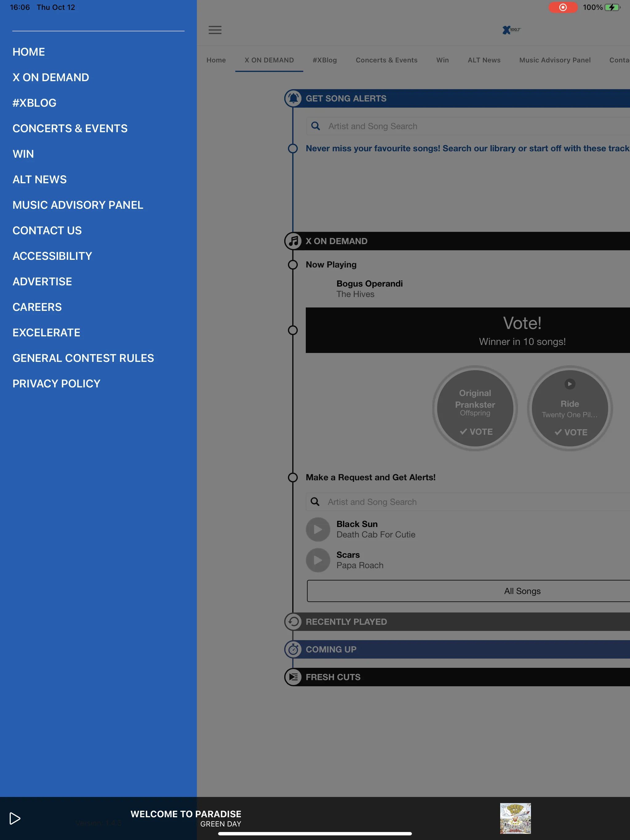Click the play button for Black Sun
Image resolution: width=630 pixels, height=840 pixels.
click(x=318, y=529)
